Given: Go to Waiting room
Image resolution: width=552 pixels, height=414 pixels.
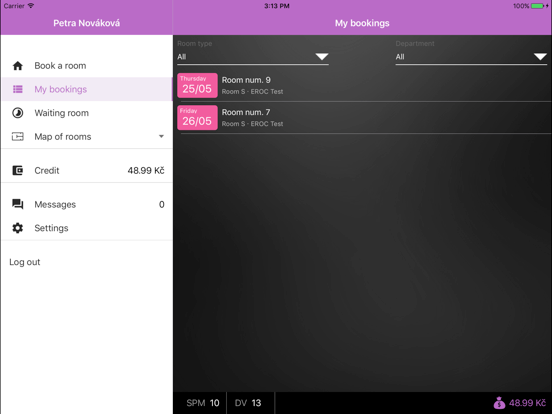Looking at the screenshot, I should coord(87,113).
